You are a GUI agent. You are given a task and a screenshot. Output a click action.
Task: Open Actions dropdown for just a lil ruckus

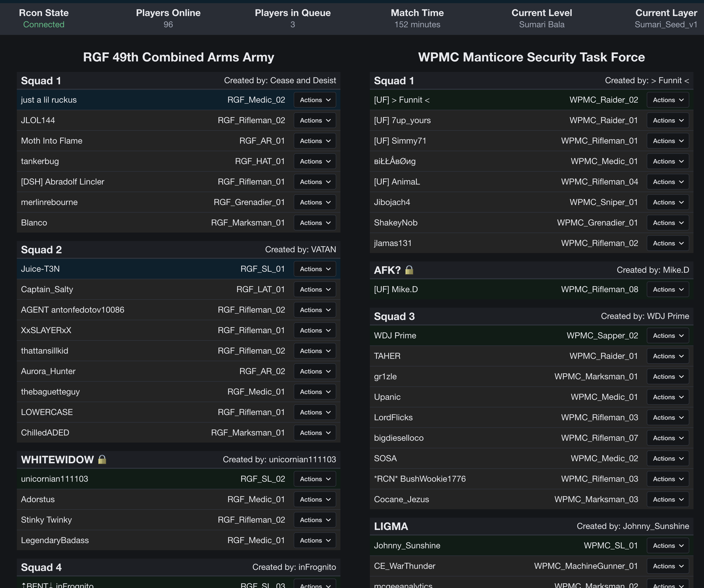pos(315,100)
